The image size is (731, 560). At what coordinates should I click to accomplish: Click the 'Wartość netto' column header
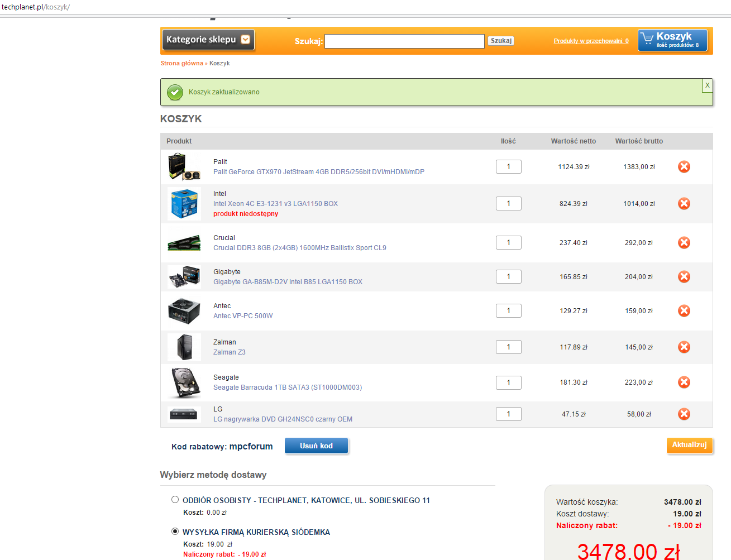pyautogui.click(x=574, y=141)
